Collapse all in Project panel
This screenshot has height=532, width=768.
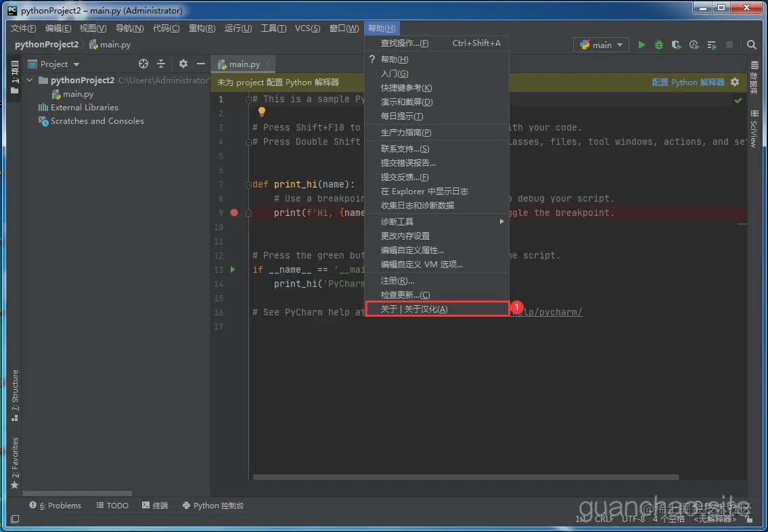160,64
